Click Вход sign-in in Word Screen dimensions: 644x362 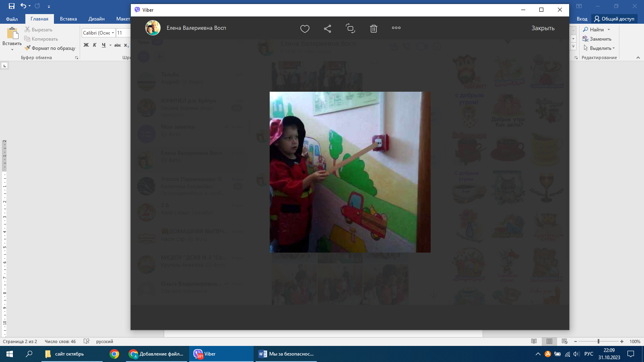(x=582, y=19)
